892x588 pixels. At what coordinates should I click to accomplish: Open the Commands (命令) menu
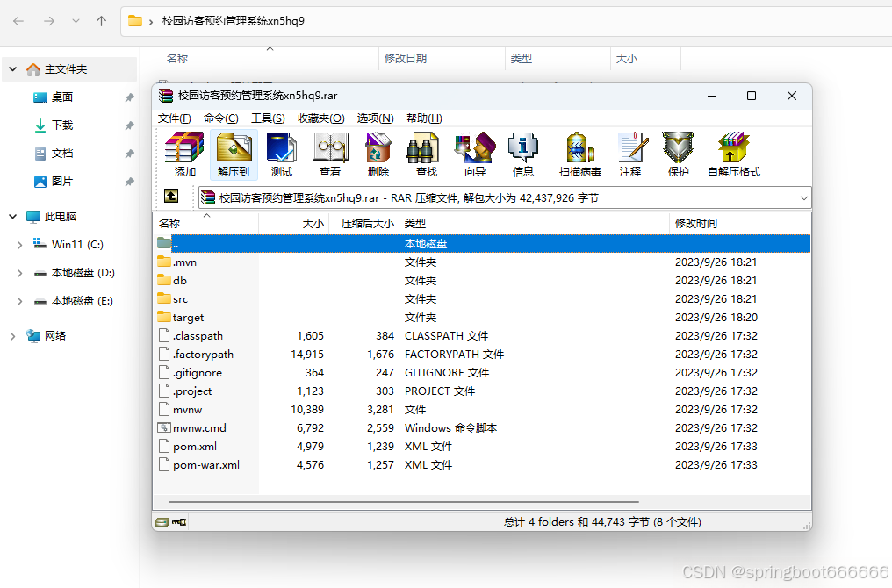220,118
